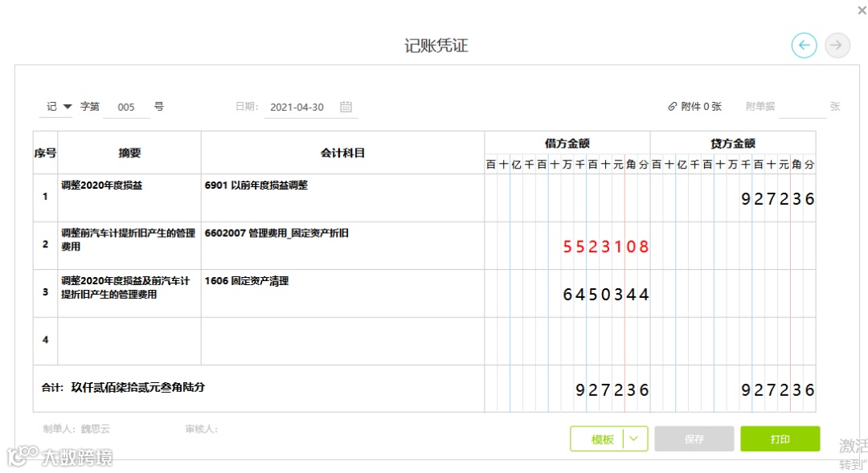Select row 3 summary 调整2020年度损益及前汽车计提折旧
This screenshot has height=473, width=868.
point(125,287)
